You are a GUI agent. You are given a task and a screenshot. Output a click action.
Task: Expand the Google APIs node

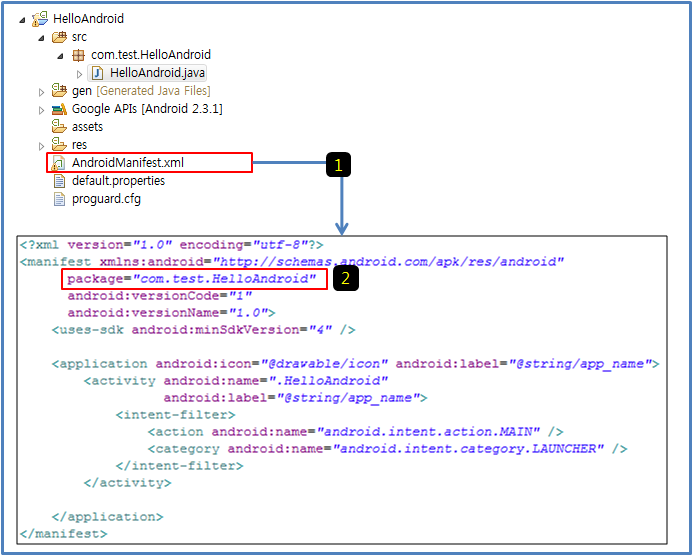pos(41,110)
